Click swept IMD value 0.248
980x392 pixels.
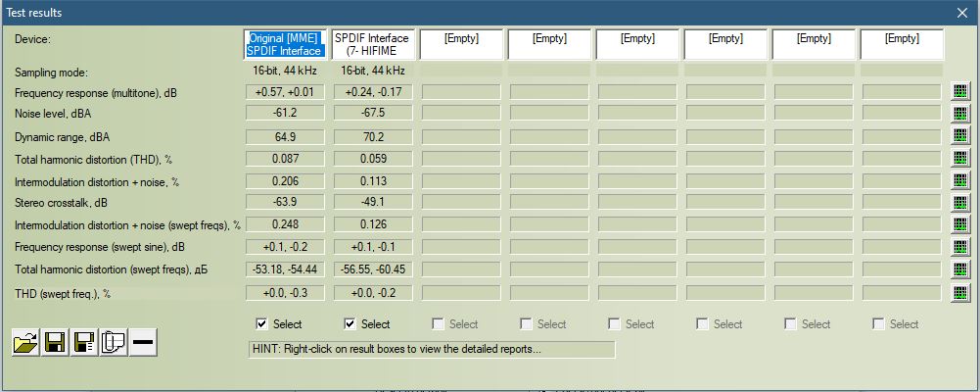coord(285,224)
